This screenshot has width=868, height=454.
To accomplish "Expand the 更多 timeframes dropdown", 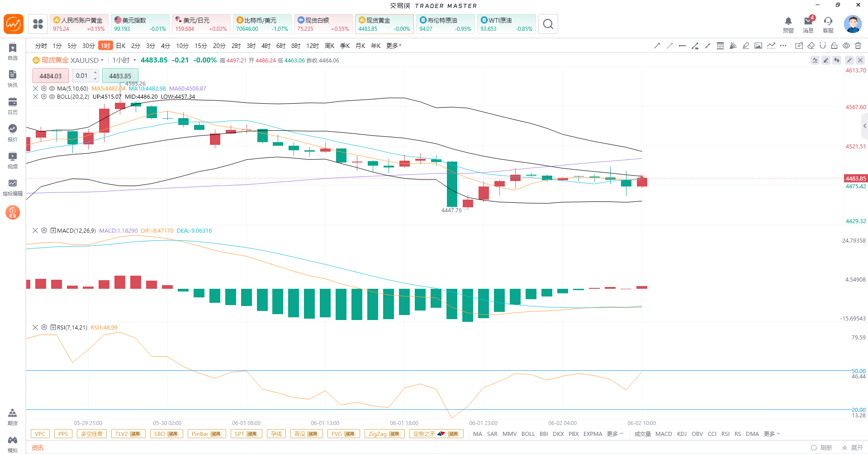I will tap(394, 46).
